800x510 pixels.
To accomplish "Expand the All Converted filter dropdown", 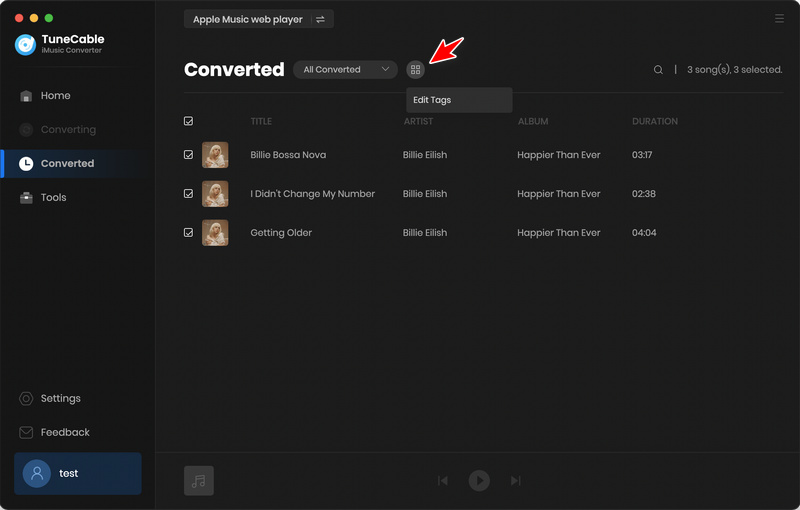I will coord(345,70).
